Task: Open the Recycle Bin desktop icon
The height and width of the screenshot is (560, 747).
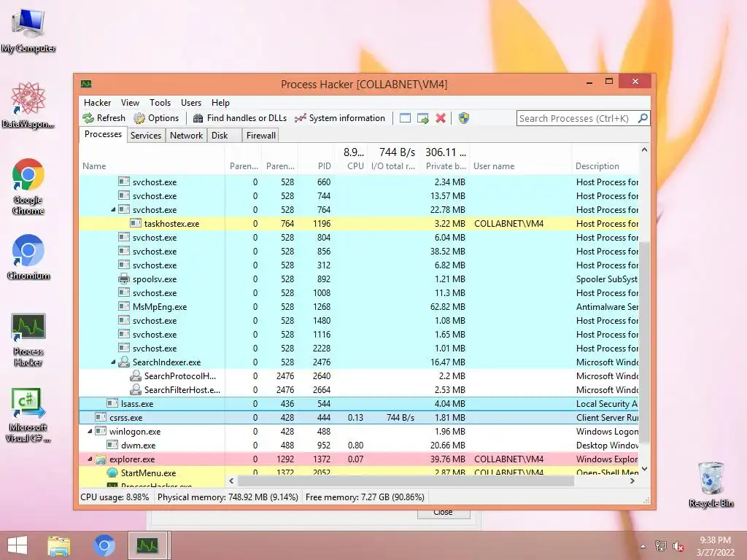Action: click(x=711, y=484)
